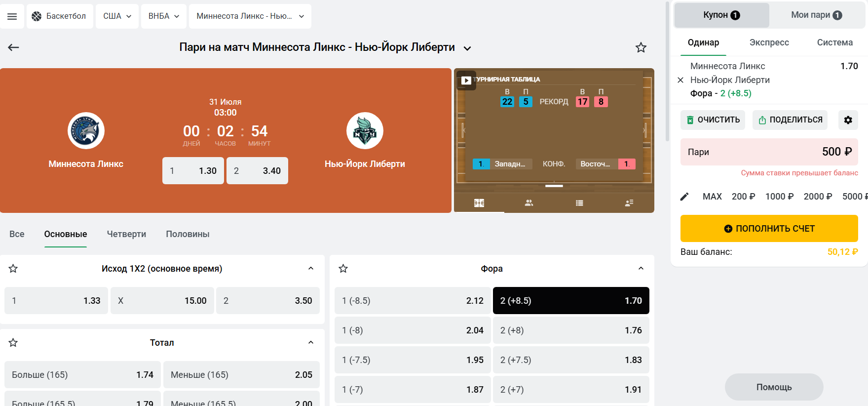This screenshot has width=868, height=406.
Task: Open coupon settings gear icon
Action: tap(848, 120)
